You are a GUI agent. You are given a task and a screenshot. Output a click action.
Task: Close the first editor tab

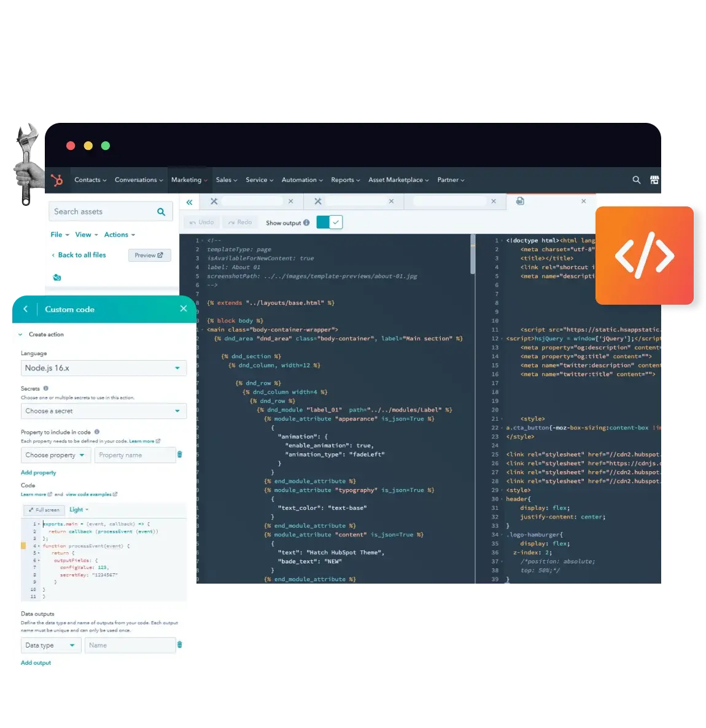click(x=290, y=201)
